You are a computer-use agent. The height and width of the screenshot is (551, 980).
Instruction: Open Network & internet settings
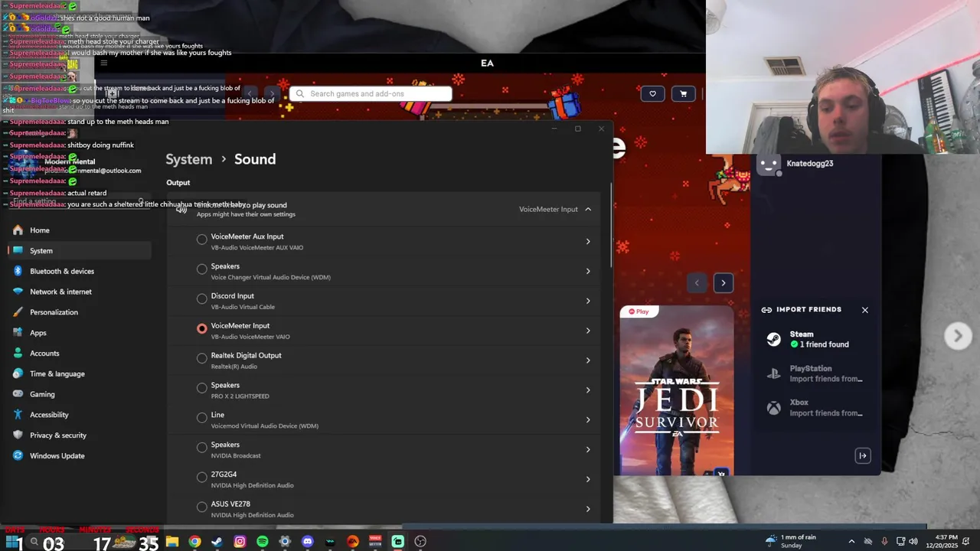point(80,292)
